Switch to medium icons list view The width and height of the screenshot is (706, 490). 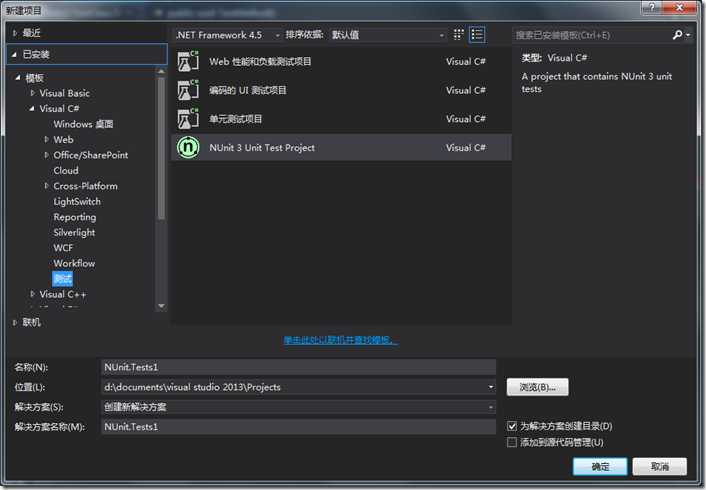(477, 35)
